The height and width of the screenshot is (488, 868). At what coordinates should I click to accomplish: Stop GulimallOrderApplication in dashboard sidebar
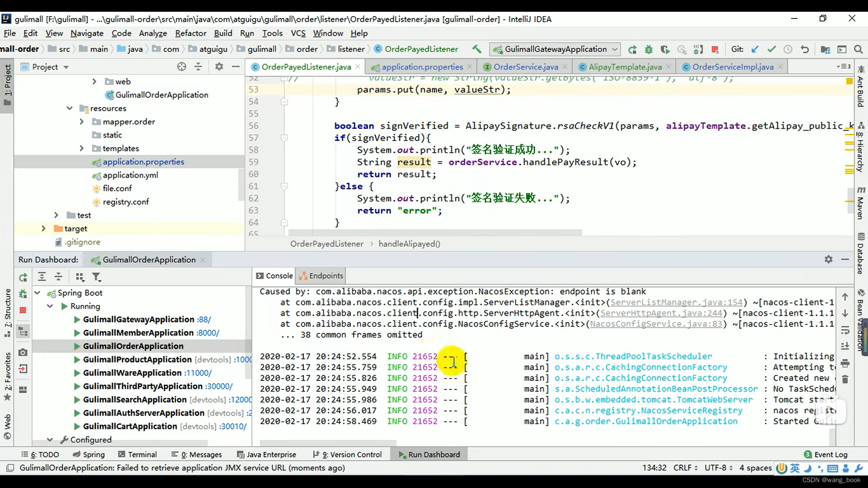click(23, 310)
